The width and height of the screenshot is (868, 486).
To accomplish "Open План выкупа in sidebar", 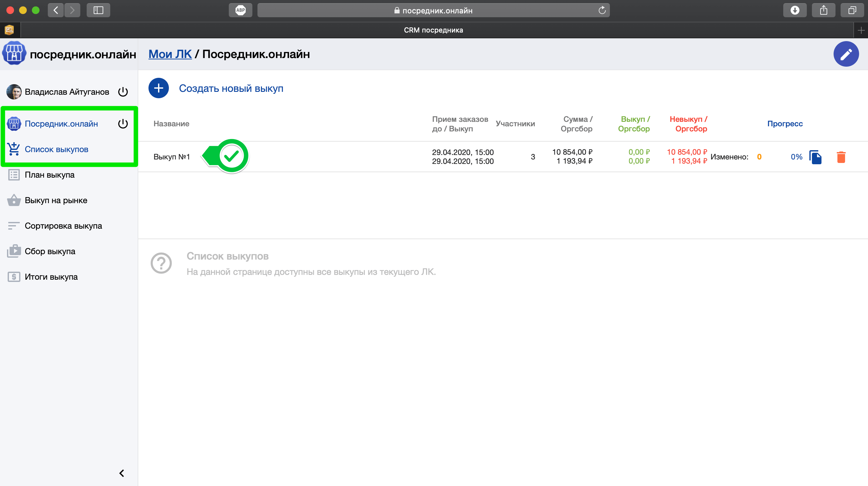I will click(49, 175).
